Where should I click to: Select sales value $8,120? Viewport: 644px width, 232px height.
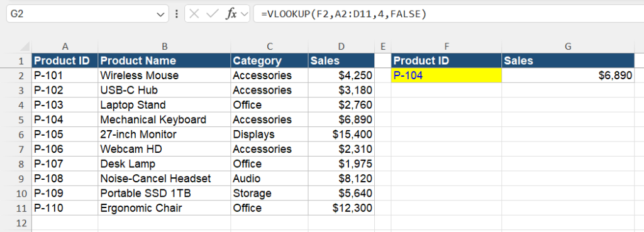(x=341, y=179)
